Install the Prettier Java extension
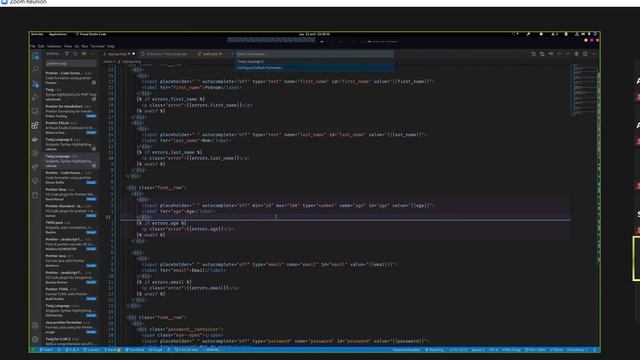 coord(91,266)
